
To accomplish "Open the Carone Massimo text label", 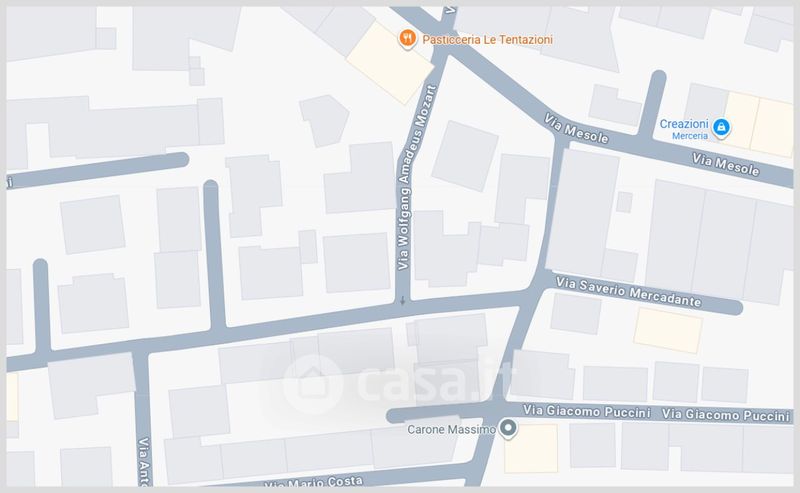I will [451, 430].
